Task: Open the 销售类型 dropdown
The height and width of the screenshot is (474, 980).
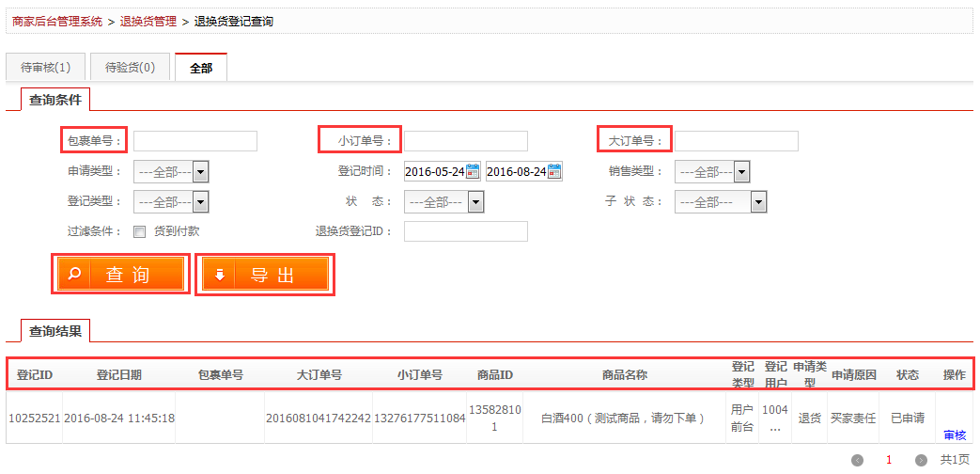Action: click(x=712, y=171)
